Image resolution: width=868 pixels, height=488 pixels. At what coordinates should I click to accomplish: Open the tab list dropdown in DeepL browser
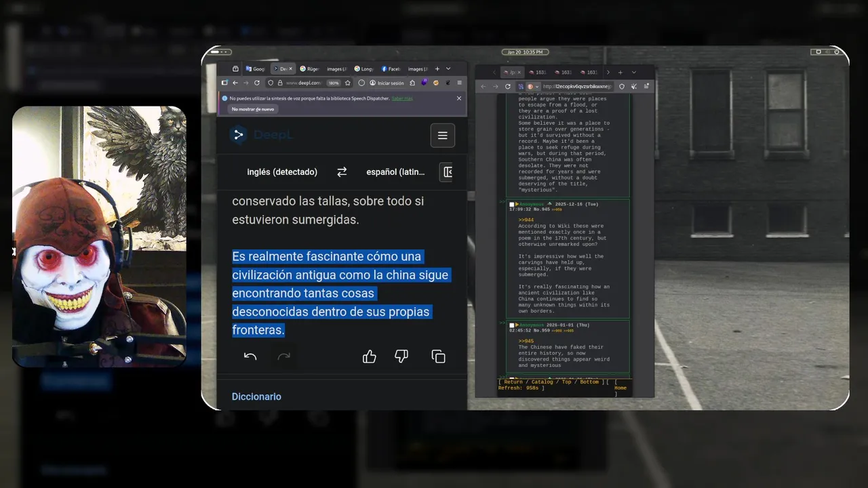click(448, 68)
